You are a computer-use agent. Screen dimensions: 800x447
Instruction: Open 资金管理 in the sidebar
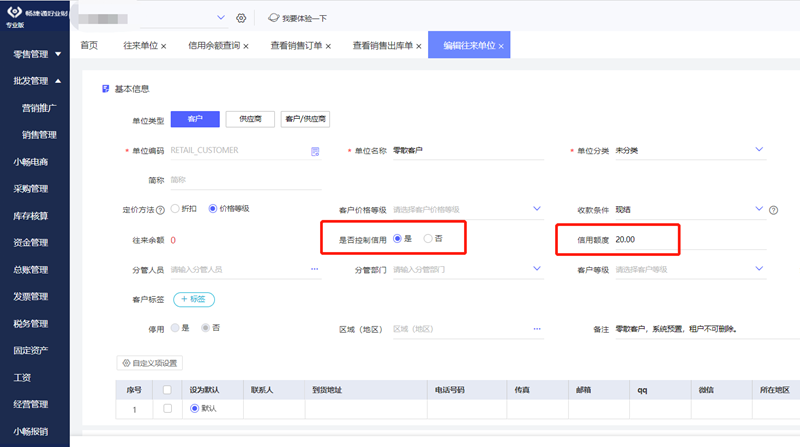pyautogui.click(x=31, y=242)
